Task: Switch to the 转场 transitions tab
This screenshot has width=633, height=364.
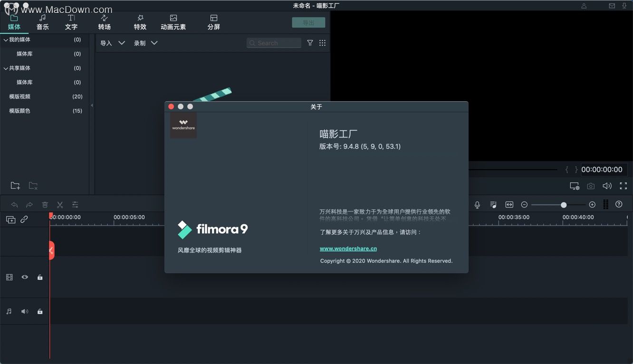Action: 105,22
